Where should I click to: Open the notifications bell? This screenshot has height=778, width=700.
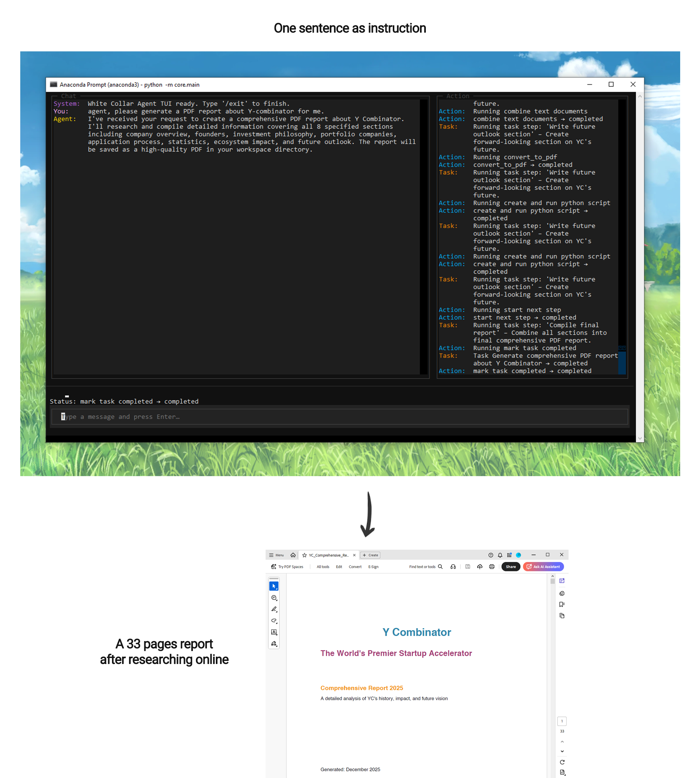tap(500, 555)
